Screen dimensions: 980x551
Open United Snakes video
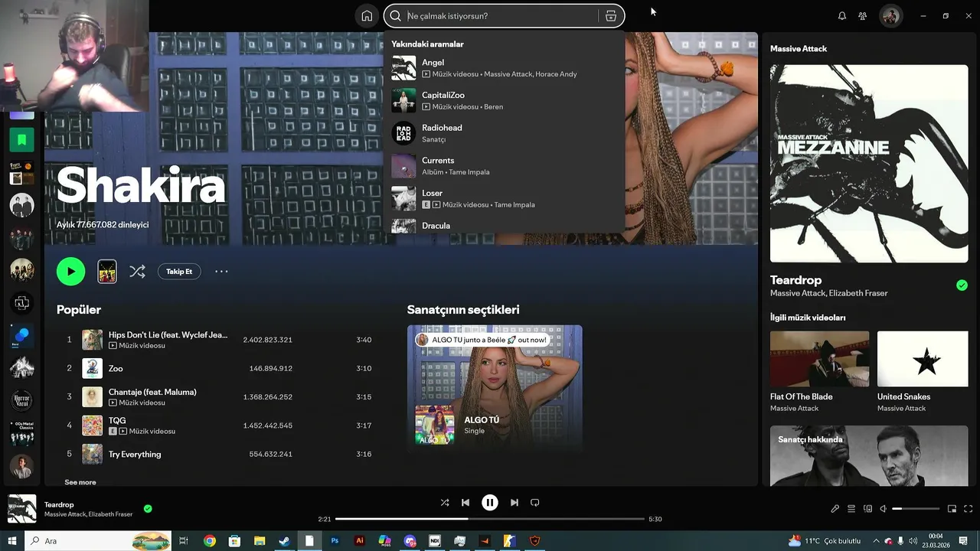[923, 372]
